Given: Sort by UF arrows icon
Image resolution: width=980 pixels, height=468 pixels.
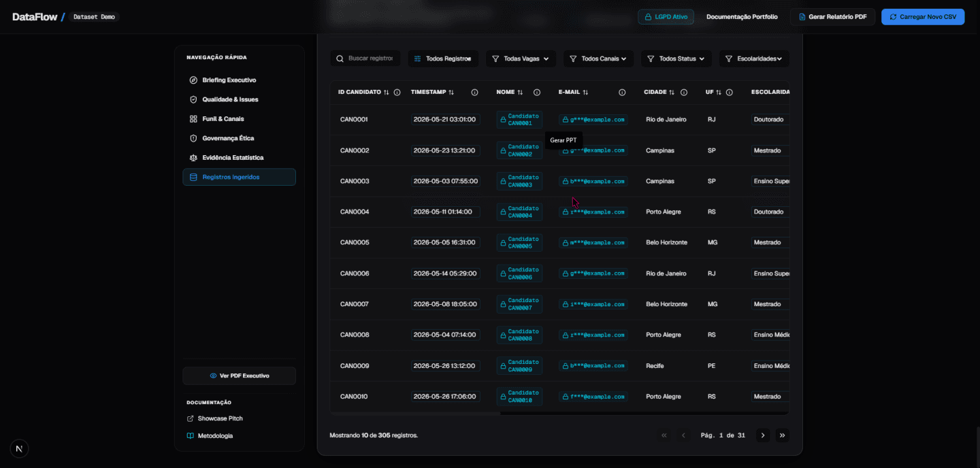Looking at the screenshot, I should 719,93.
